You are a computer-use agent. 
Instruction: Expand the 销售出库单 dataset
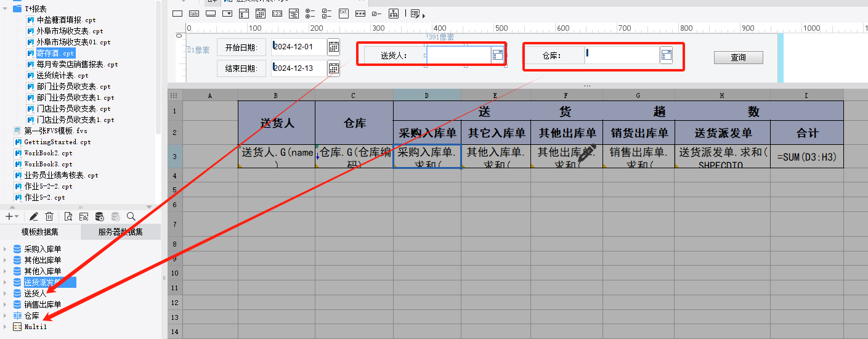(x=5, y=304)
